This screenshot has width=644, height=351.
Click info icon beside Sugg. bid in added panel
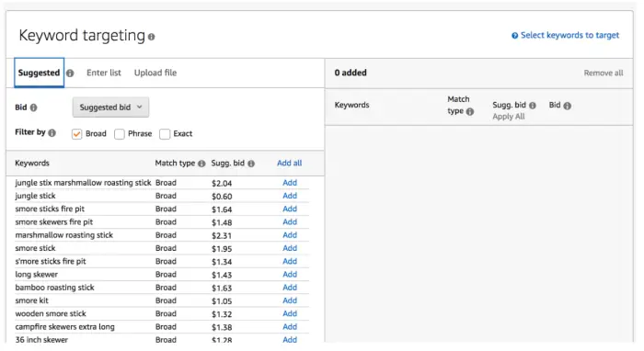tap(533, 106)
